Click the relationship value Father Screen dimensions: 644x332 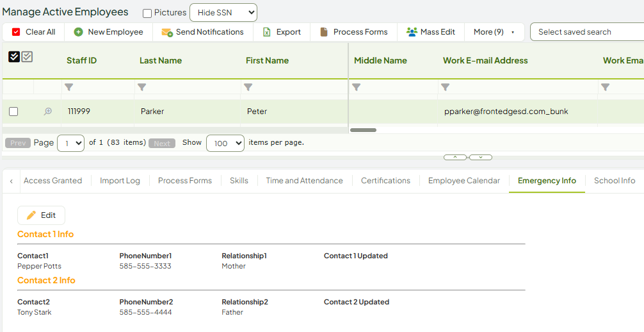[x=232, y=312]
